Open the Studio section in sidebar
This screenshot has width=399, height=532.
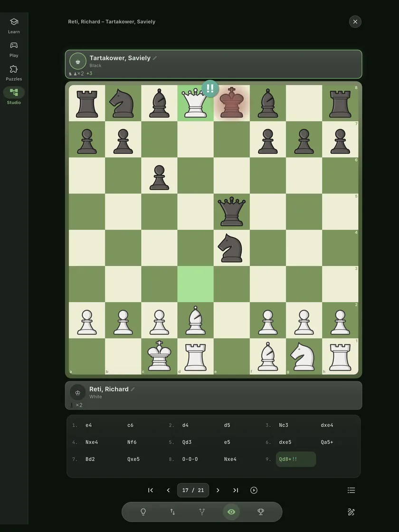(x=14, y=97)
